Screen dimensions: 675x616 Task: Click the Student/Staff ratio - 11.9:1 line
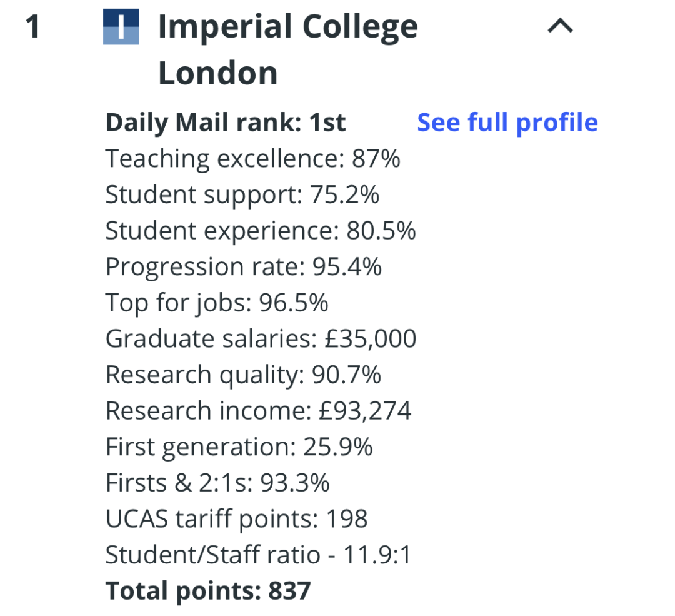pyautogui.click(x=258, y=554)
